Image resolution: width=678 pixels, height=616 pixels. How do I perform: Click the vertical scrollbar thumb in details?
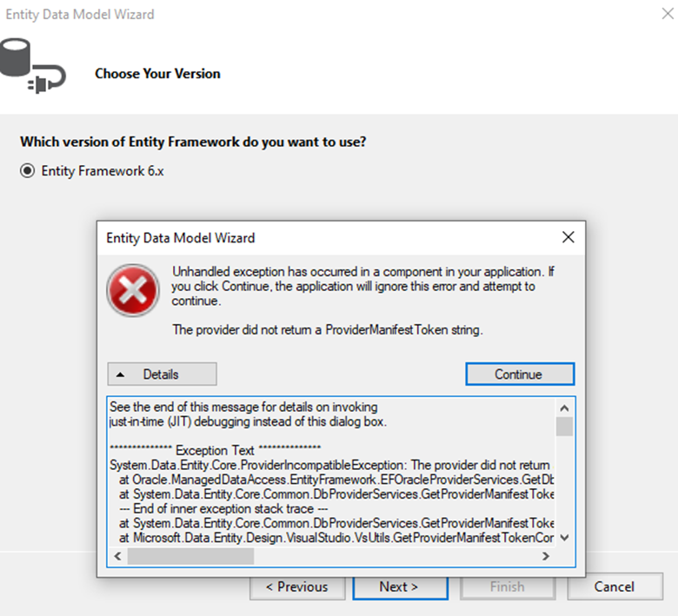[564, 427]
